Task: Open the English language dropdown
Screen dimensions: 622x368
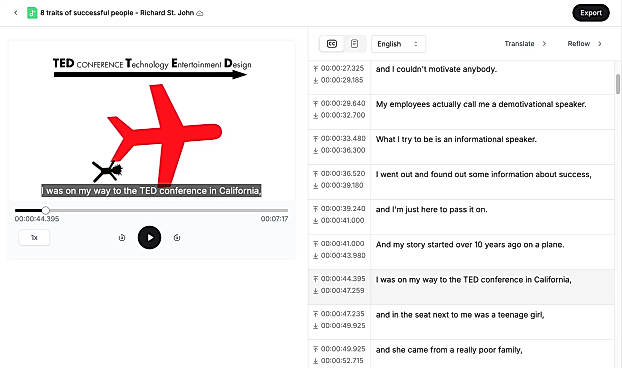Action: coord(398,44)
